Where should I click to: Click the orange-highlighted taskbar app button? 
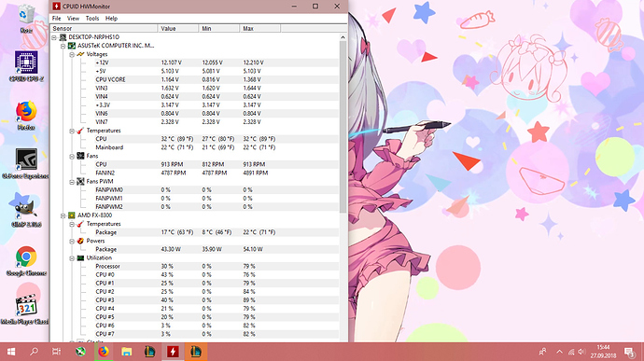click(x=195, y=352)
